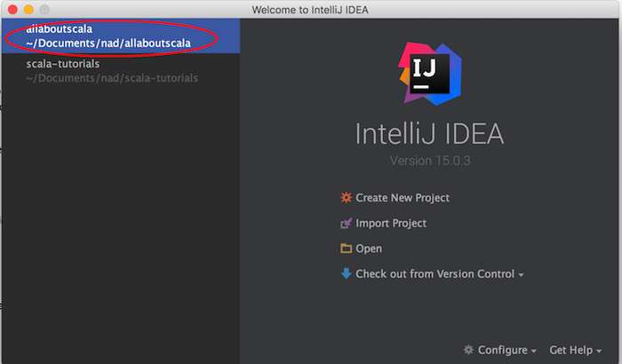
Task: Open the Get Help dropdown menu
Action: coord(575,350)
